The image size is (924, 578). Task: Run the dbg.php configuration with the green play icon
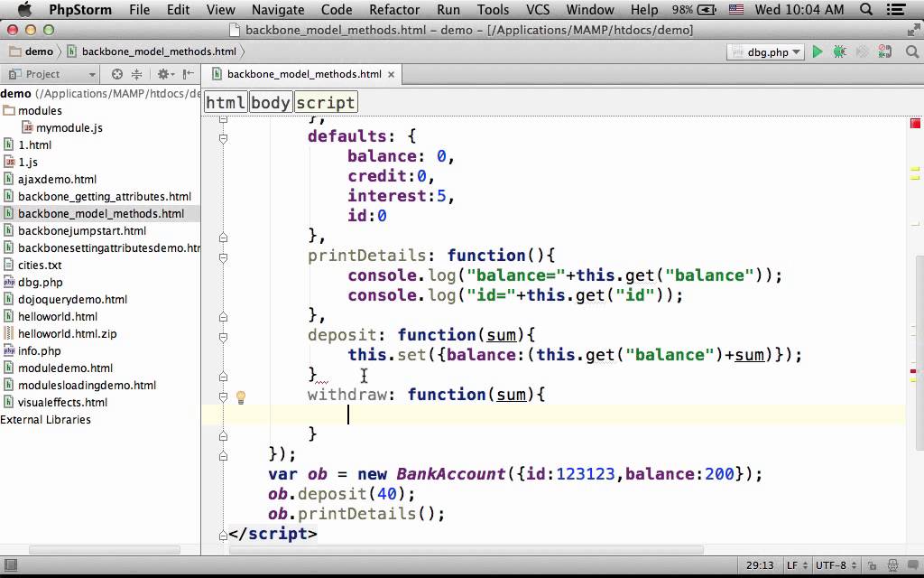coord(818,51)
